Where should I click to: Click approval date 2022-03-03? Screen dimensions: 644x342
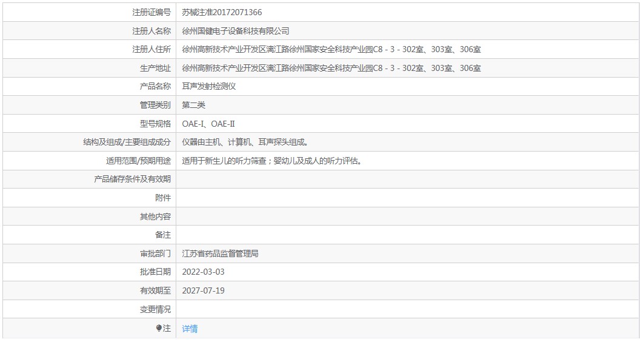pos(204,272)
